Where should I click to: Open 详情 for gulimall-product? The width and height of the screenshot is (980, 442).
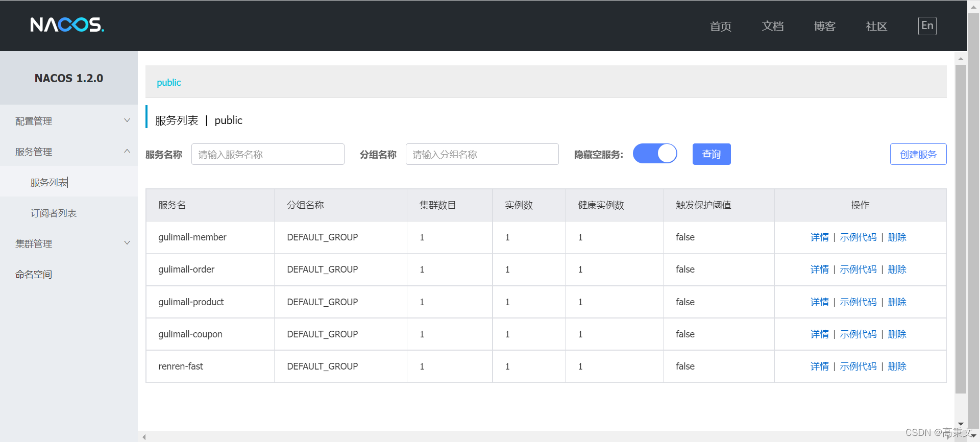pos(819,302)
